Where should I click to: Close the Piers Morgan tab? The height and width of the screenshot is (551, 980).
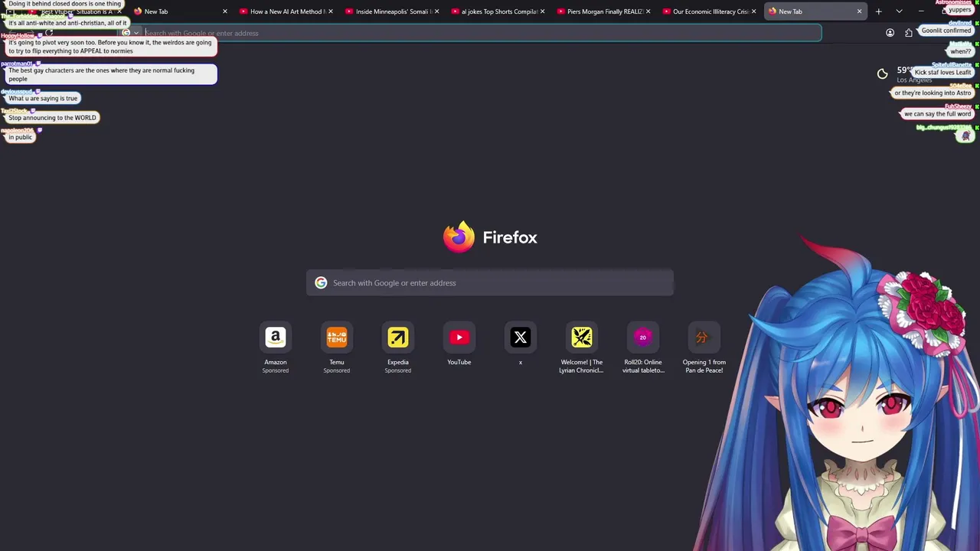coord(648,11)
